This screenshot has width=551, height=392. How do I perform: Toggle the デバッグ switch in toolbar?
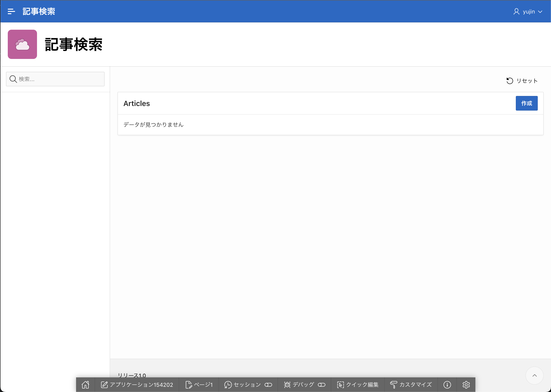coord(321,384)
